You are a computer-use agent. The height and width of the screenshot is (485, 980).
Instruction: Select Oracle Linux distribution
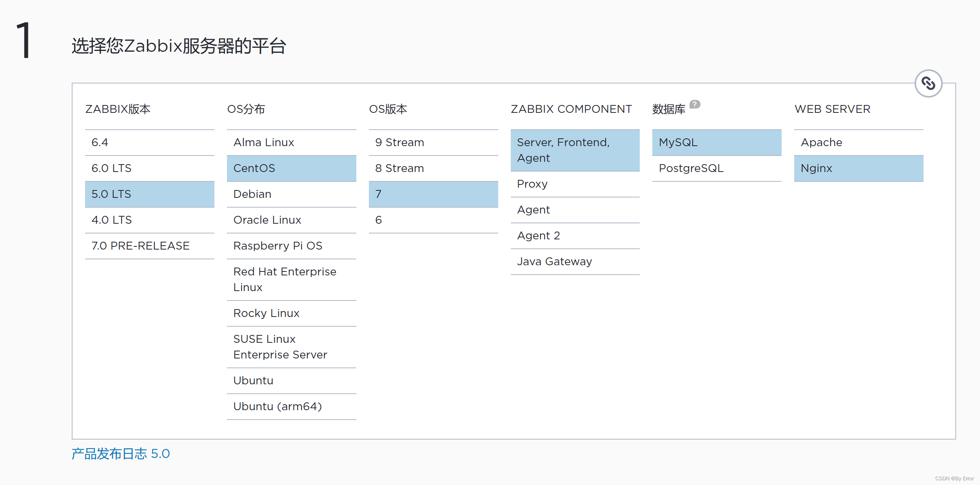292,220
